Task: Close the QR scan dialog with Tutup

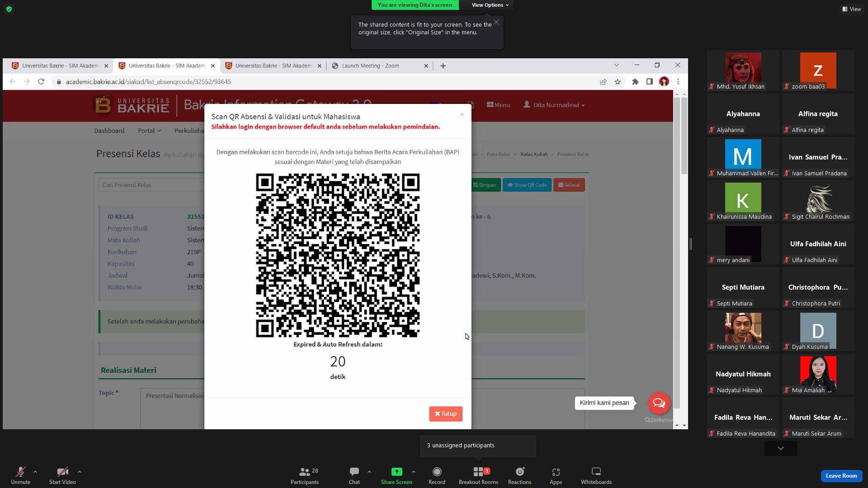Action: pyautogui.click(x=446, y=414)
